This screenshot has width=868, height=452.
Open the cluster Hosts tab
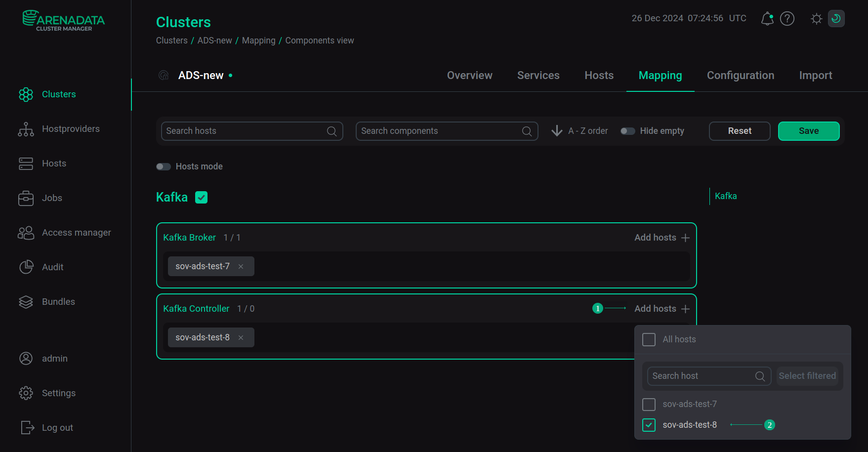click(599, 76)
